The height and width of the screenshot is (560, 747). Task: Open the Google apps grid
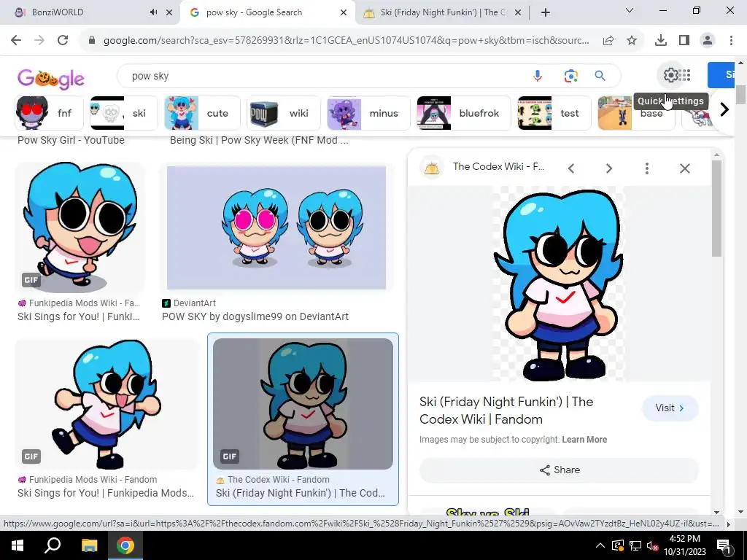[685, 75]
